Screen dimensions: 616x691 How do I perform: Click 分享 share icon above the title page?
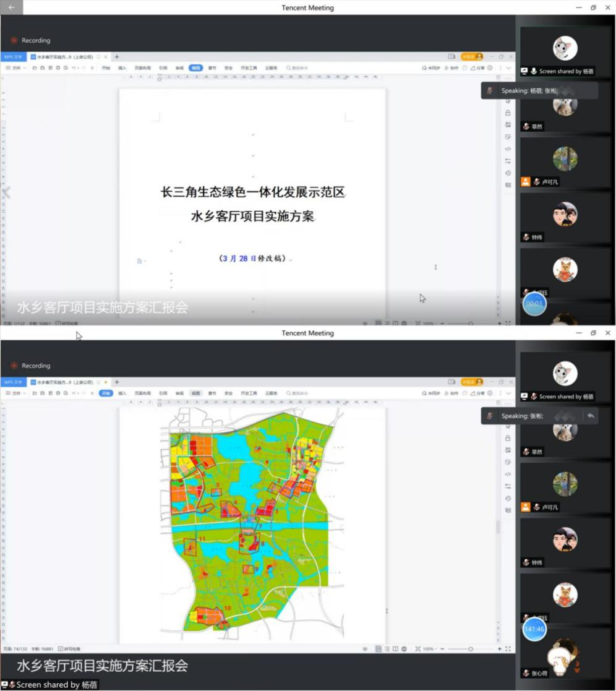[477, 67]
